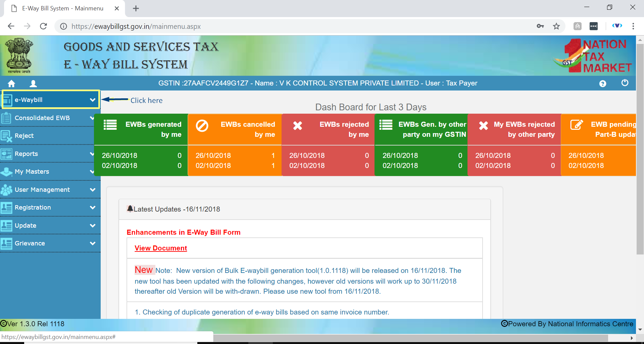The width and height of the screenshot is (644, 344).
Task: Click the EWB pending Part-B edit icon
Action: (577, 125)
